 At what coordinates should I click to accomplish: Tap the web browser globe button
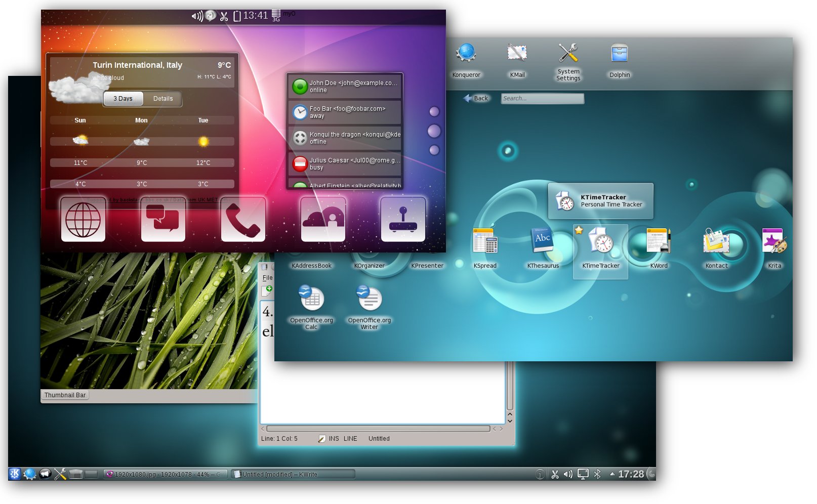(x=83, y=219)
